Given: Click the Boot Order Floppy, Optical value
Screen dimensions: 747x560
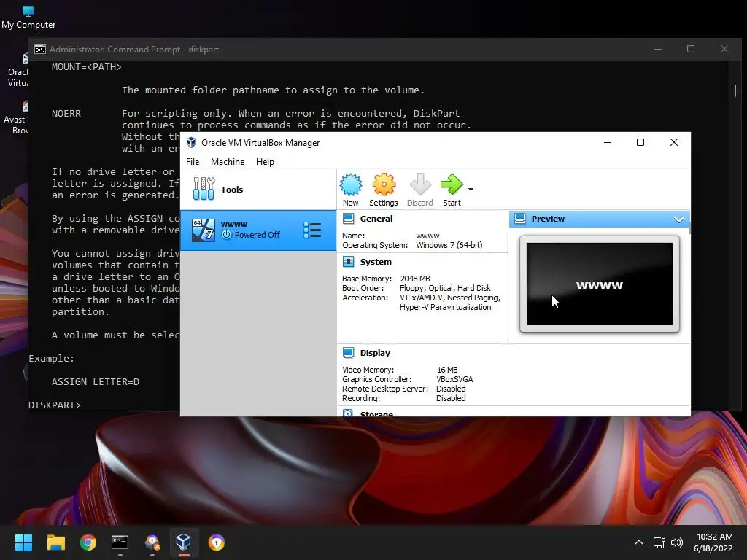Looking at the screenshot, I should pyautogui.click(x=445, y=288).
